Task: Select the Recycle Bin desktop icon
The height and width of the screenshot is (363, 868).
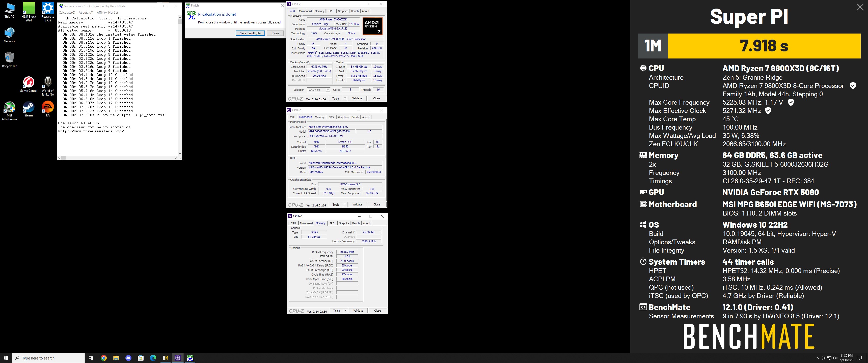Action: click(9, 60)
